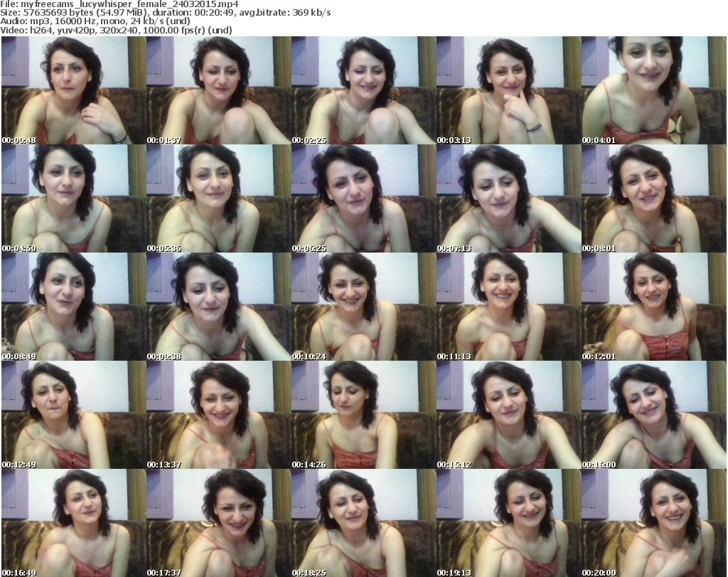This screenshot has width=728, height=577.
Task: Click the thumbnail timestamped 00:15:12
Action: click(509, 415)
